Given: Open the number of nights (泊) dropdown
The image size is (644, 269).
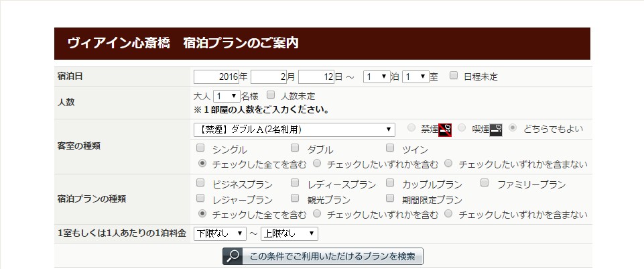Looking at the screenshot, I should click(377, 76).
